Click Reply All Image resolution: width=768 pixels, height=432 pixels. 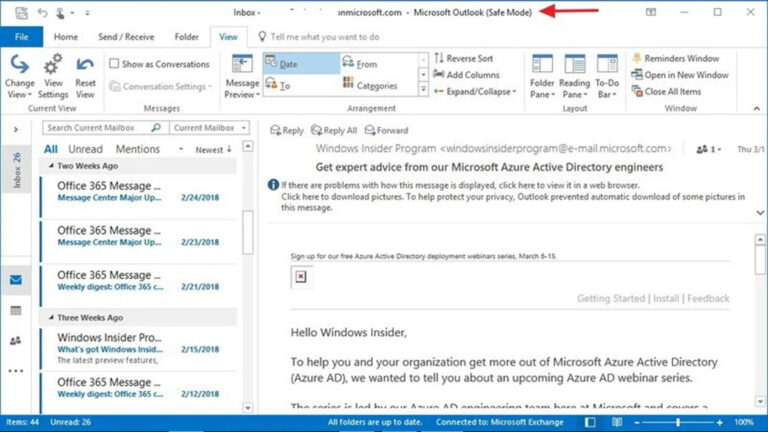(334, 130)
